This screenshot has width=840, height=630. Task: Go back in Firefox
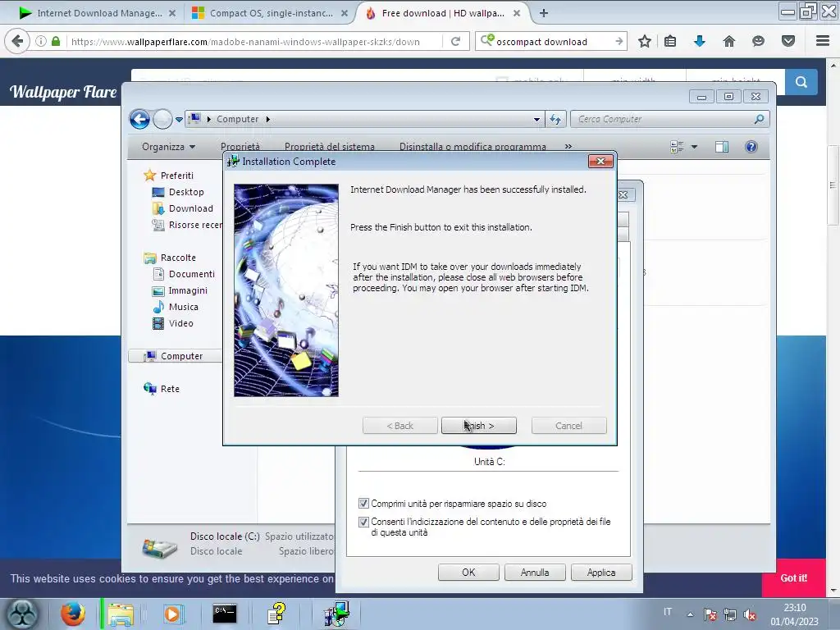[17, 41]
